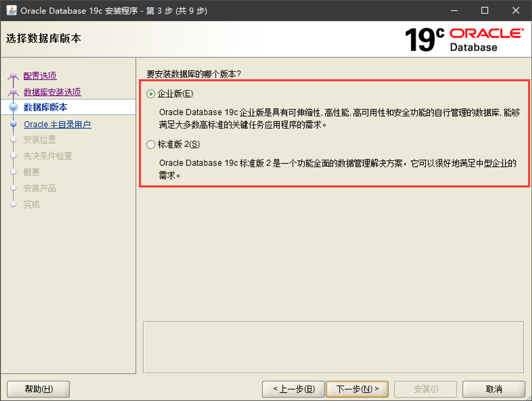Select 数据库版本 in the step list
Image resolution: width=532 pixels, height=401 pixels.
click(45, 107)
